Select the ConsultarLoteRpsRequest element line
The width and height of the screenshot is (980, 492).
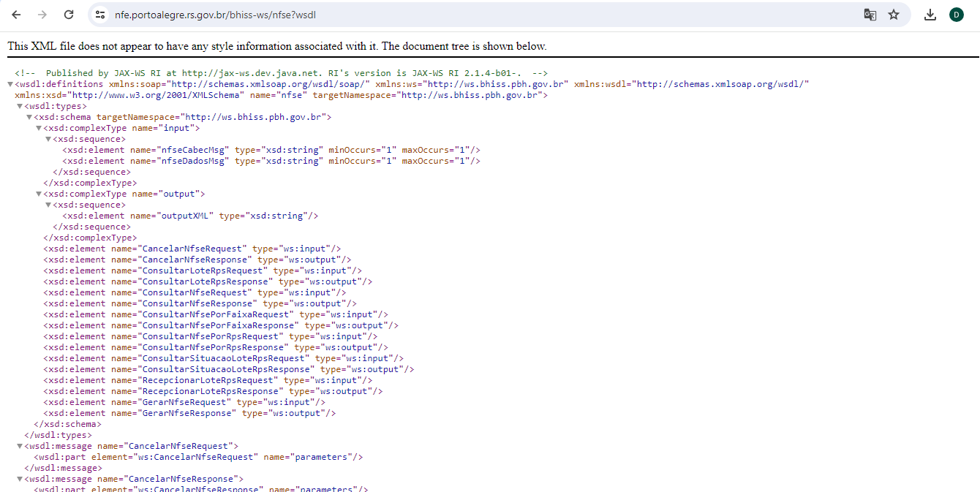[x=203, y=270]
